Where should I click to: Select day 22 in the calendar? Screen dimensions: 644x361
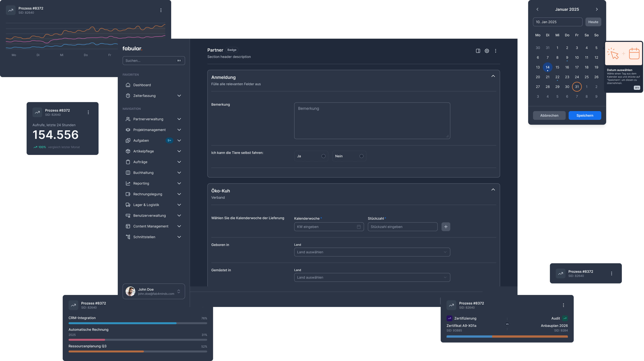point(557,77)
